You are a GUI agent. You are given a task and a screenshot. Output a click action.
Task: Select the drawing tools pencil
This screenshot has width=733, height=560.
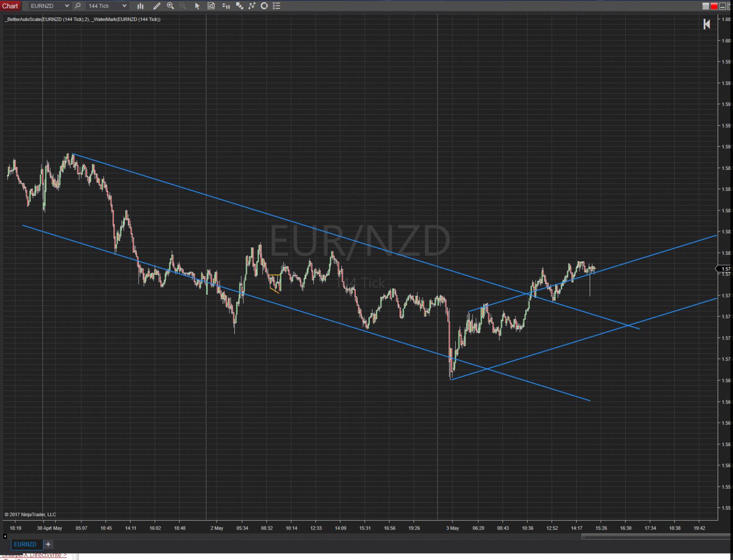[x=157, y=6]
